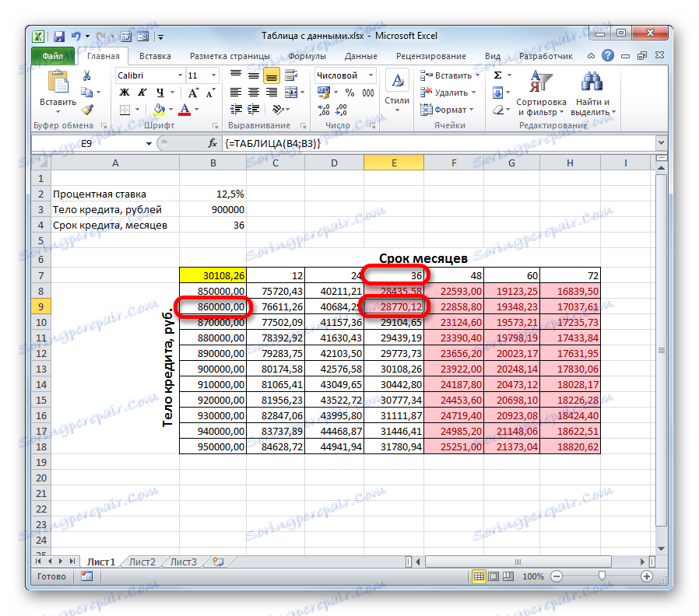Click text orientation icon
Viewport: 699px width, 616px height.
pos(278,109)
